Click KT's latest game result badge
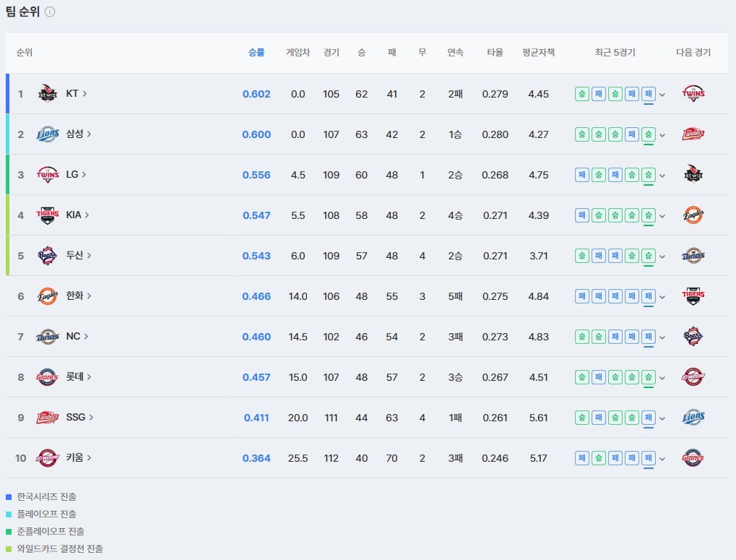The width and height of the screenshot is (736, 560). point(648,93)
